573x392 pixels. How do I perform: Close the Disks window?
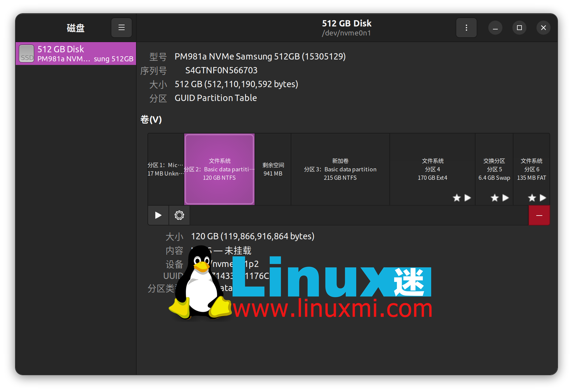pos(544,28)
